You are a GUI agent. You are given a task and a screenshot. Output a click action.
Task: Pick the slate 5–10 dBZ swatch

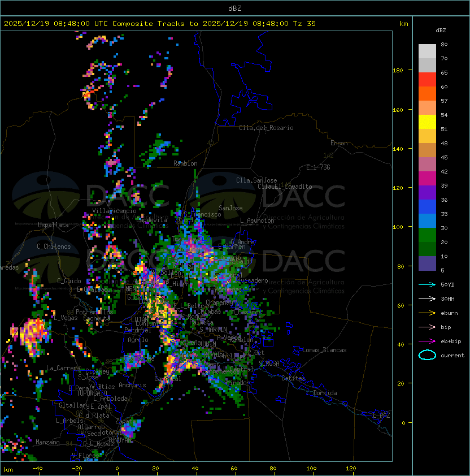pos(427,263)
